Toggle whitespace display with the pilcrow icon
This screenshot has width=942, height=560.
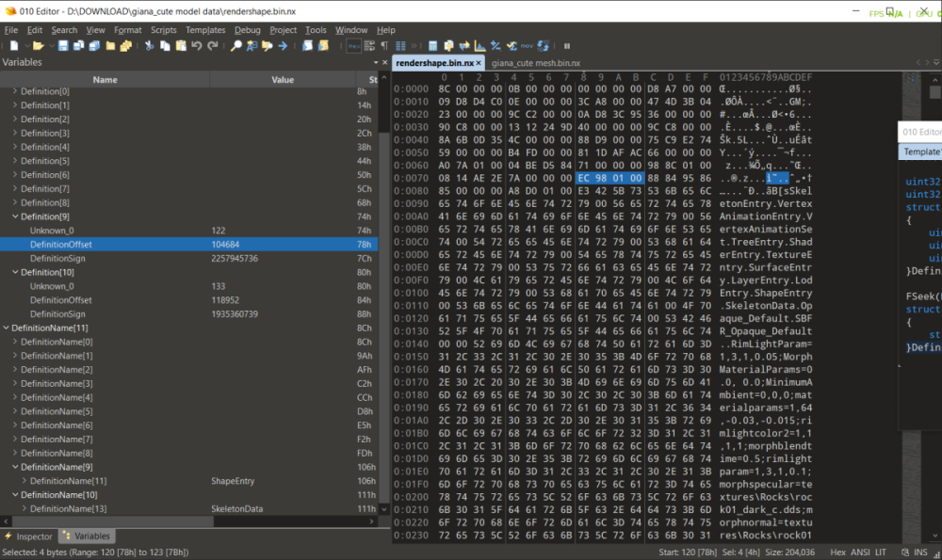pos(384,46)
